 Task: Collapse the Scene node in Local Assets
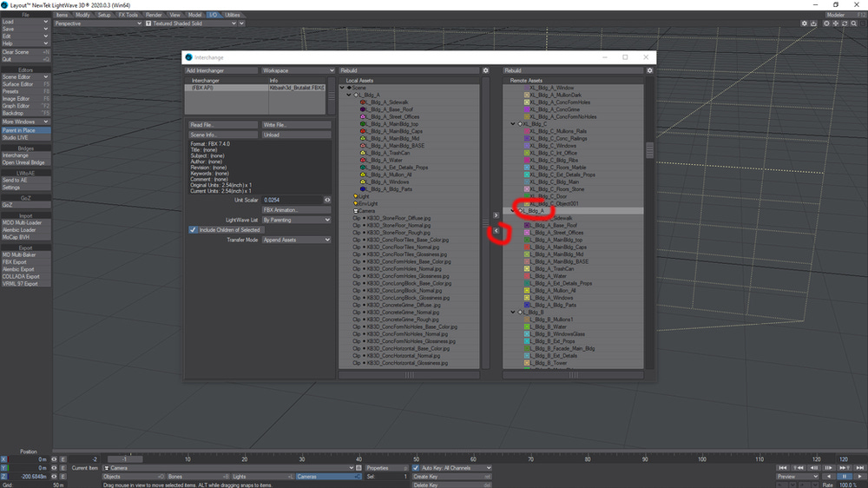pos(343,88)
